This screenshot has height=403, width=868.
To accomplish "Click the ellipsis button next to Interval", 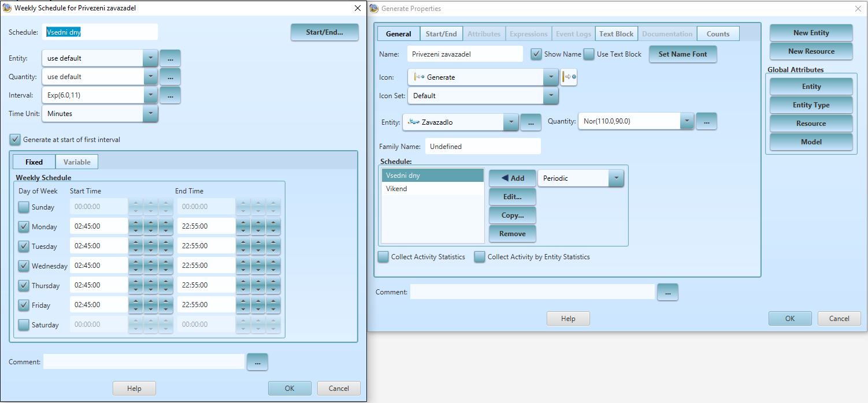I will pyautogui.click(x=170, y=95).
